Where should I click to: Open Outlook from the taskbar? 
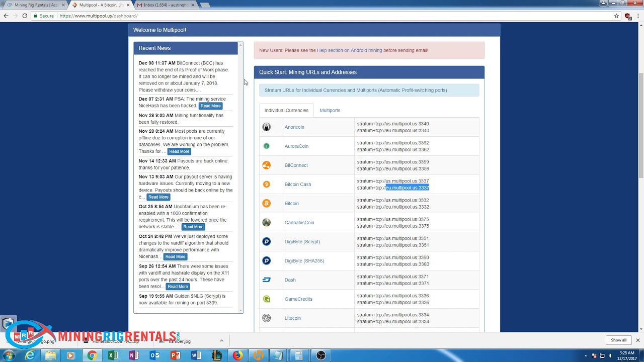coord(154,355)
